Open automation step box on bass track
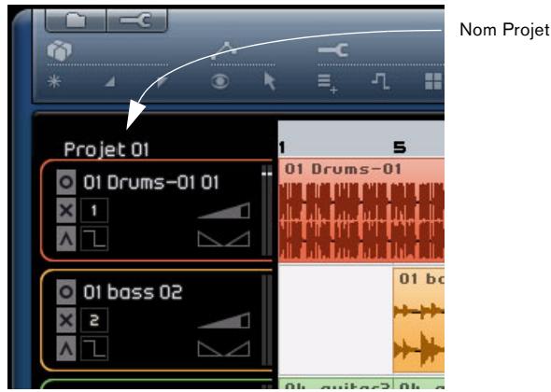The image size is (551, 392). (94, 348)
